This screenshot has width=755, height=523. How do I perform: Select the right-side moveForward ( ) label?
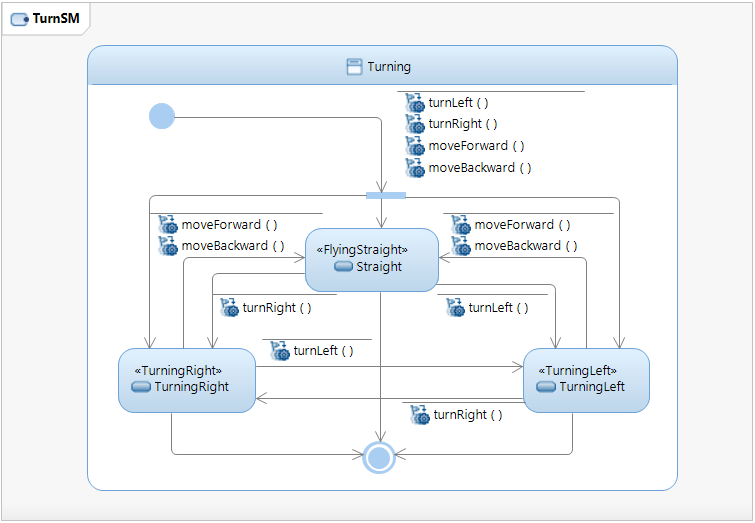point(522,224)
